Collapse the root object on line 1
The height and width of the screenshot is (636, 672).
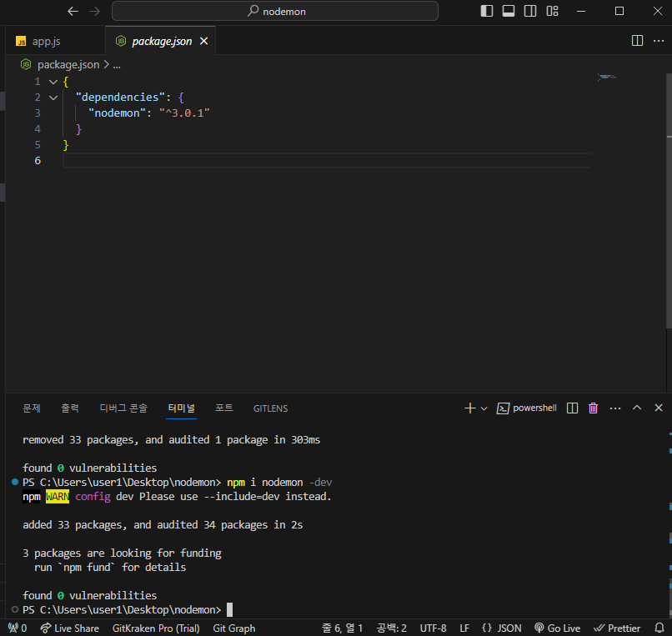click(x=53, y=82)
